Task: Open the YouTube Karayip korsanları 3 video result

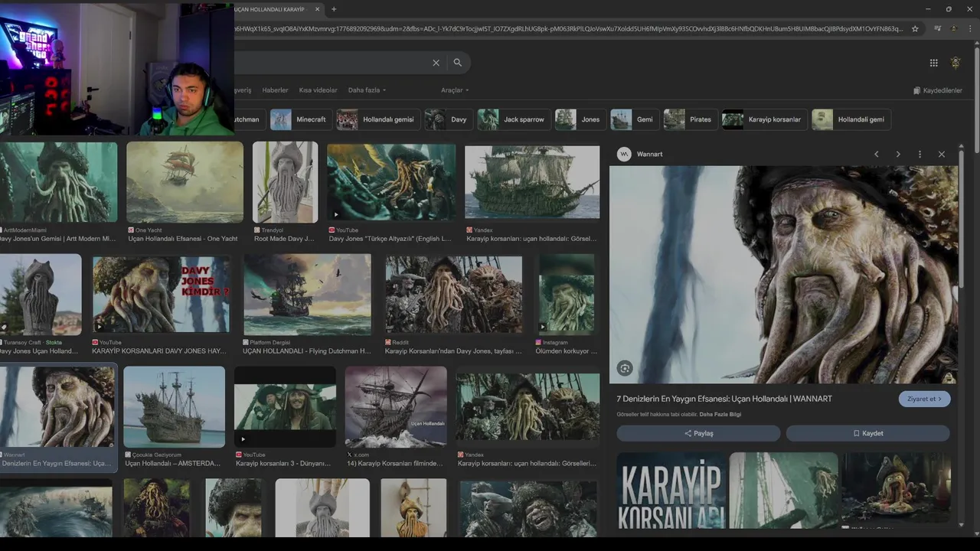Action: coord(285,407)
